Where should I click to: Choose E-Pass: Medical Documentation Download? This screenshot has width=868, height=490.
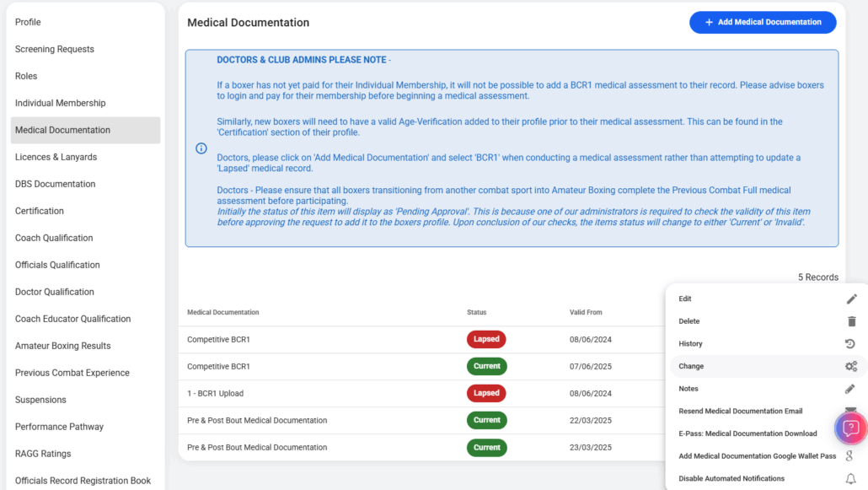[747, 433]
